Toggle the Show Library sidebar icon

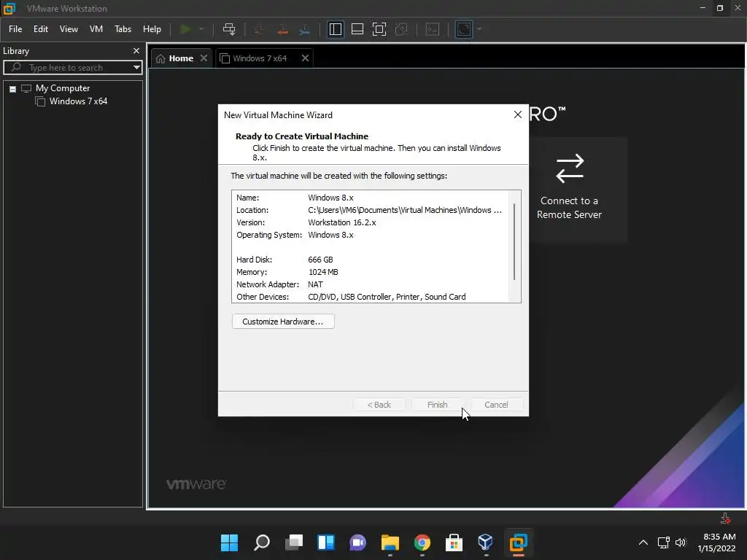(336, 29)
